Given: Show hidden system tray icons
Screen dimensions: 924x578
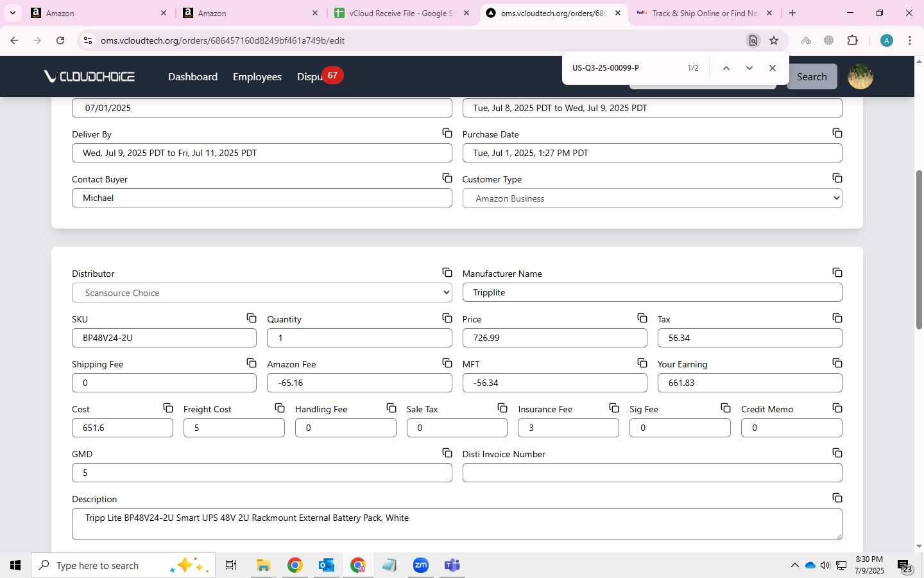Looking at the screenshot, I should click(x=794, y=565).
